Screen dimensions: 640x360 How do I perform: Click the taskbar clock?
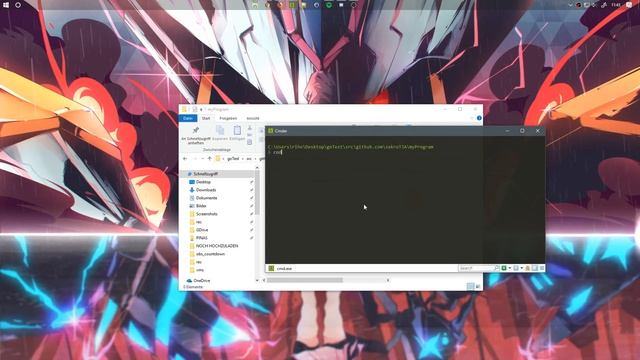[x=616, y=5]
